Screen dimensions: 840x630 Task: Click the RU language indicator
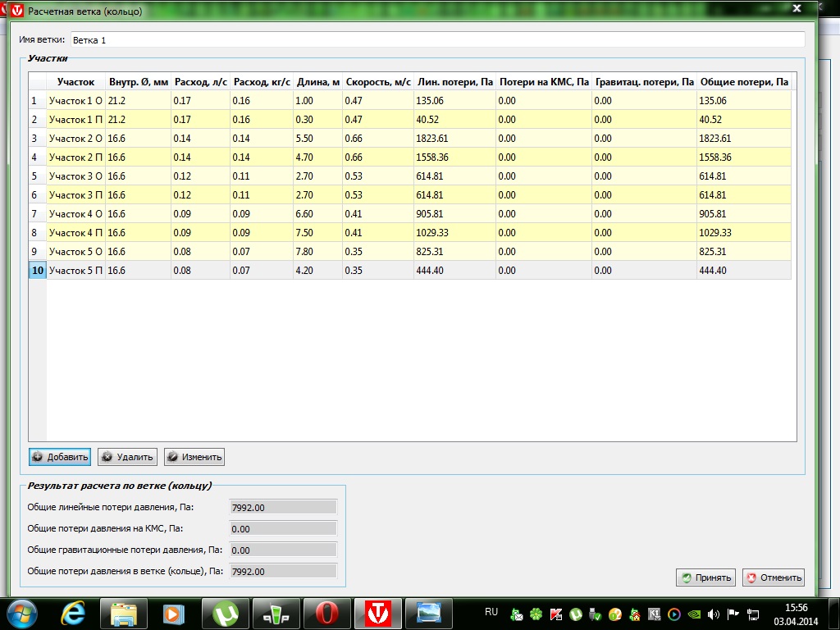pos(491,612)
